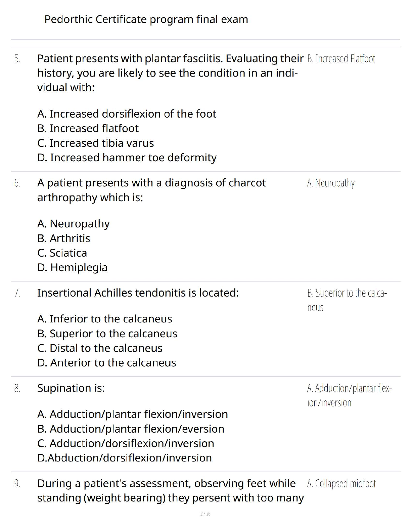Select option 'B. Adduction/plantar flexion/eversion'
The height and width of the screenshot is (532, 411).
coord(131,429)
